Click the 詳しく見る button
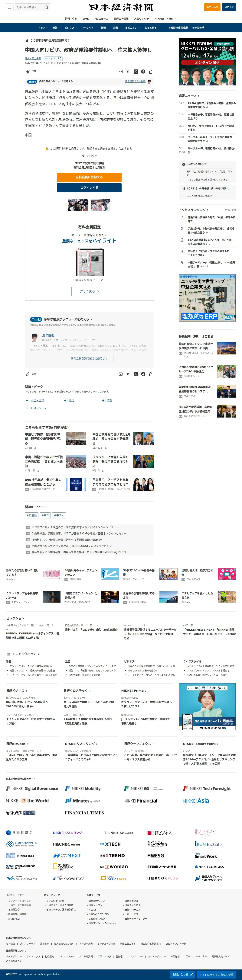The width and height of the screenshot is (242, 980). tap(89, 291)
